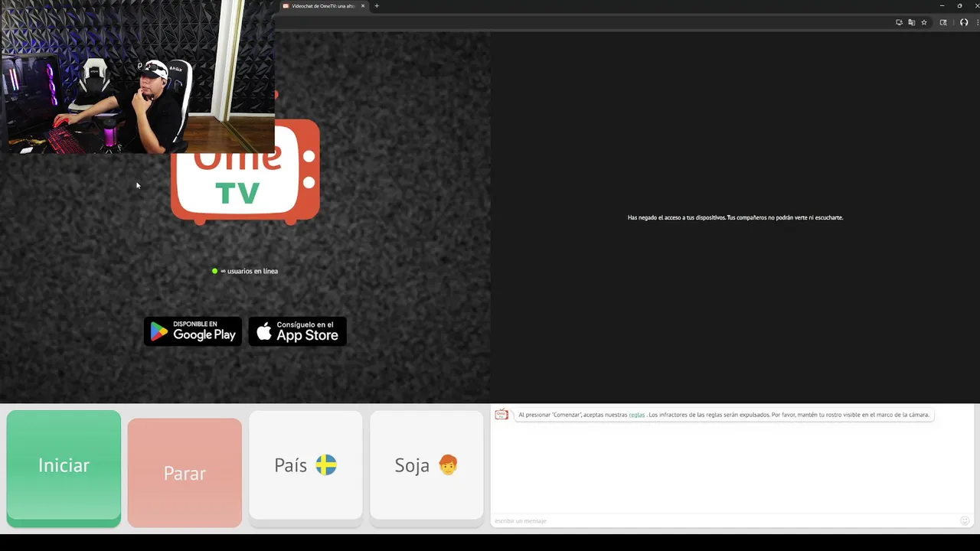Image resolution: width=980 pixels, height=551 pixels.
Task: Bookmark this page with the star icon
Action: pyautogui.click(x=924, y=22)
